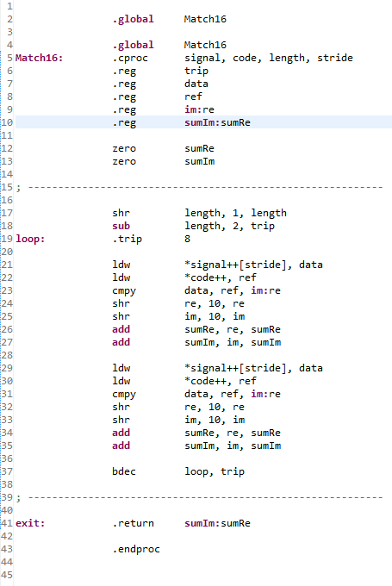This screenshot has width=392, height=586.
Task: Click 'length, 2, trip' on line 18
Action: [229, 227]
